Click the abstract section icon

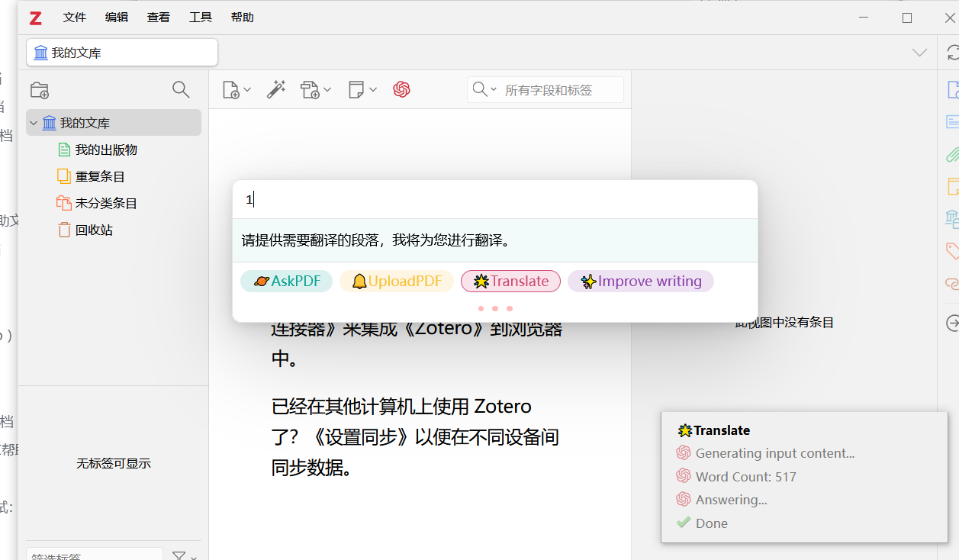[952, 122]
